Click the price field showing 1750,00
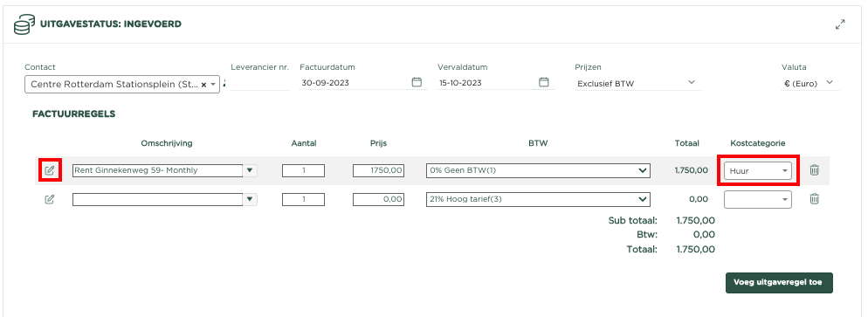 coord(379,170)
